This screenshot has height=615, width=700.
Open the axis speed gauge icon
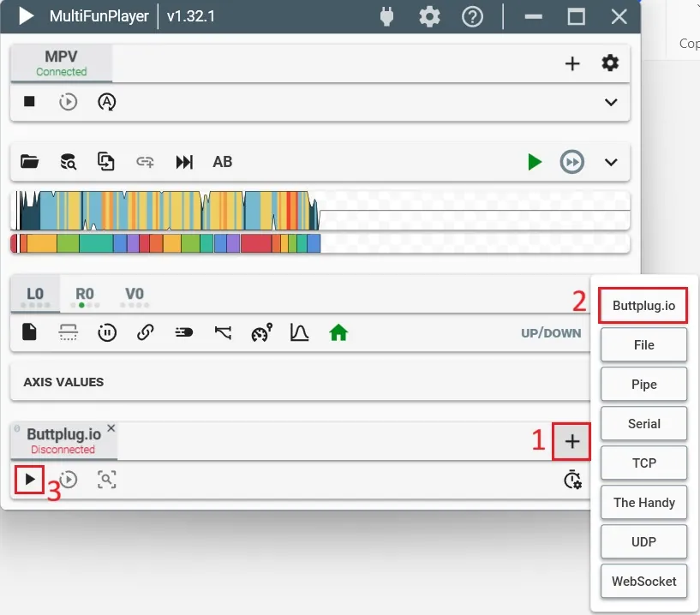261,332
